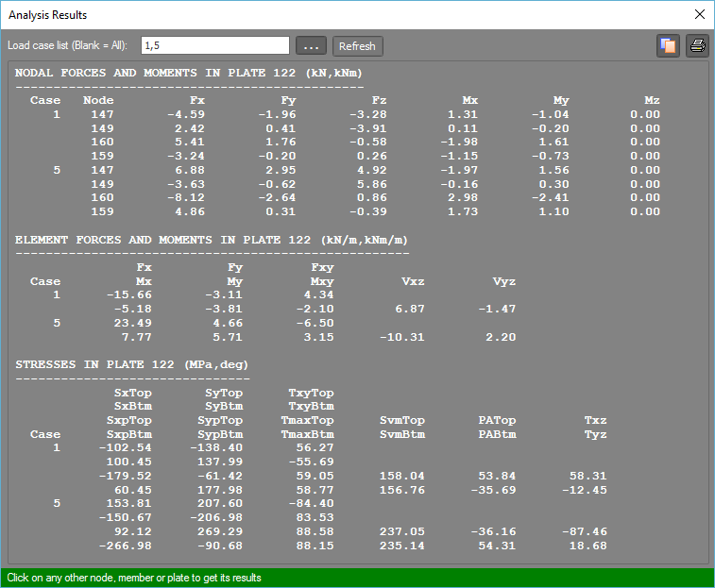Click the Fx value -4.59
The width and height of the screenshot is (715, 588).
(186, 114)
